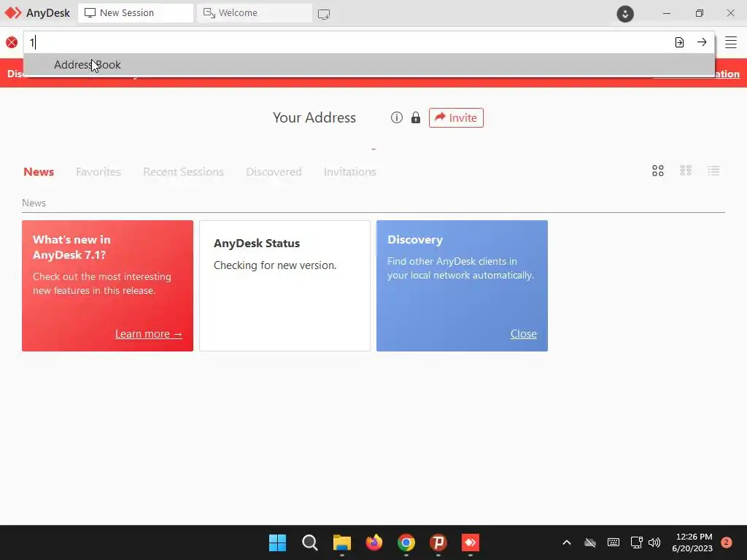This screenshot has height=560, width=747.
Task: Open the Recent Sessions tab
Action: 183,172
